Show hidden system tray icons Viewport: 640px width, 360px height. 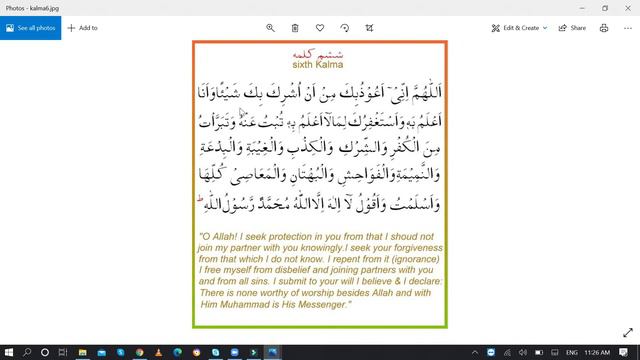coord(475,352)
